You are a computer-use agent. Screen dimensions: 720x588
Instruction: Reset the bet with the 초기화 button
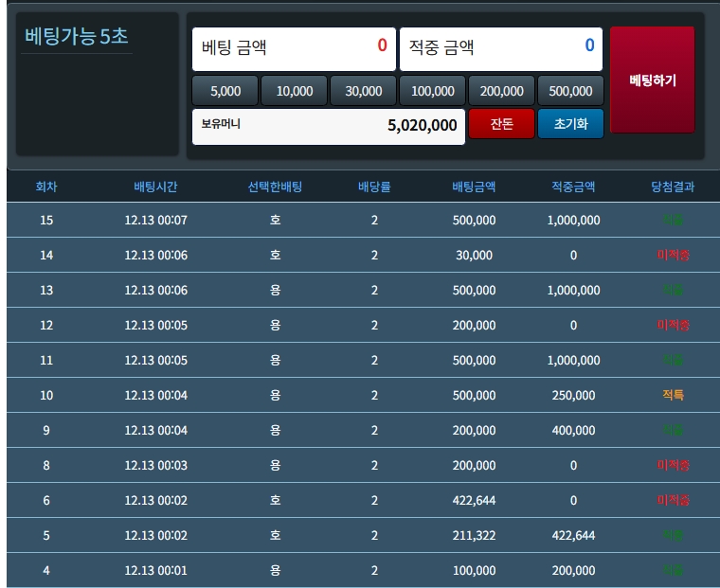coord(570,124)
